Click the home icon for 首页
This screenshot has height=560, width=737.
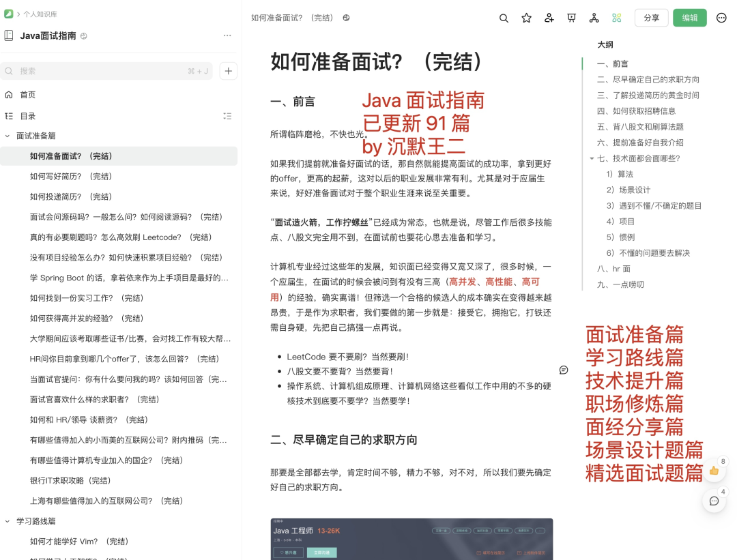[x=8, y=94]
